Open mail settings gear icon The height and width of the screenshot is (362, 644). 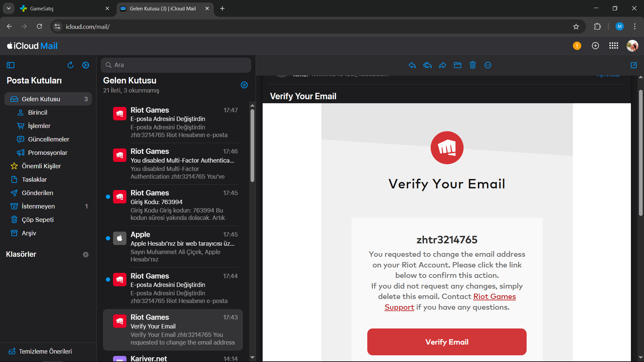[86, 65]
